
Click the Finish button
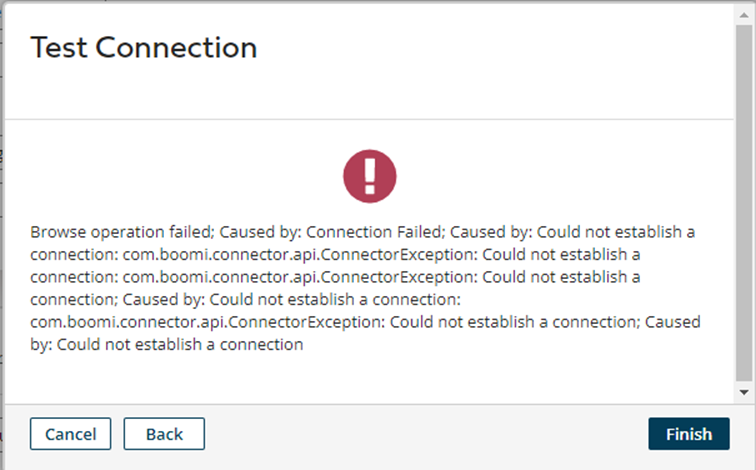[x=688, y=434]
